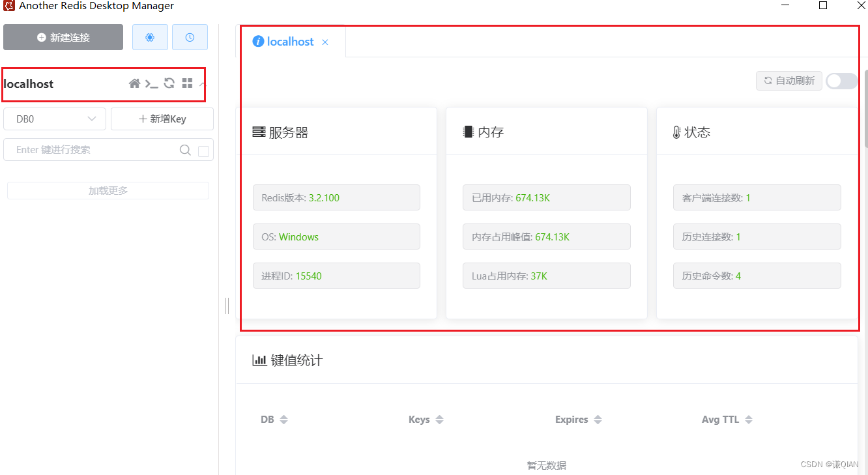Image resolution: width=868 pixels, height=475 pixels.
Task: Click the memory chip icon beside 内存
Action: coord(468,132)
